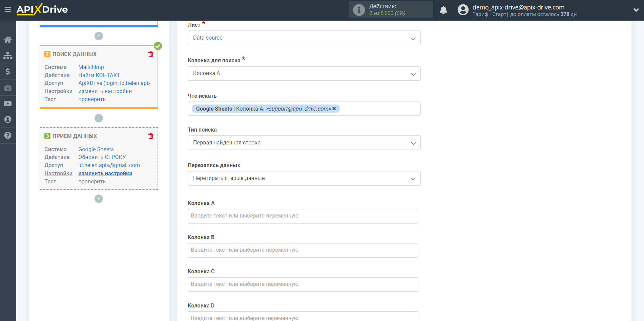Click проверить in ПРИЕМ ДАННЫХ block
Screen dimensions: 644x321
click(92, 181)
